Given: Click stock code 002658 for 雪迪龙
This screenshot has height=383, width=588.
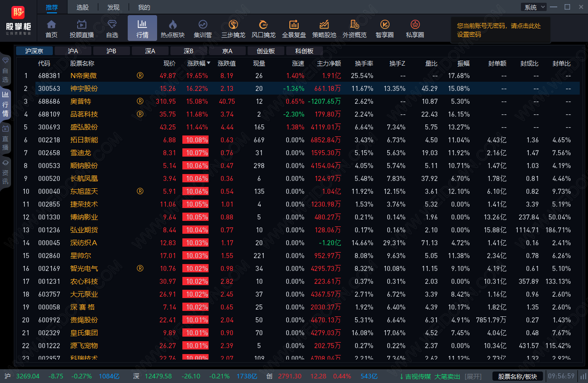Looking at the screenshot, I should 49,152.
